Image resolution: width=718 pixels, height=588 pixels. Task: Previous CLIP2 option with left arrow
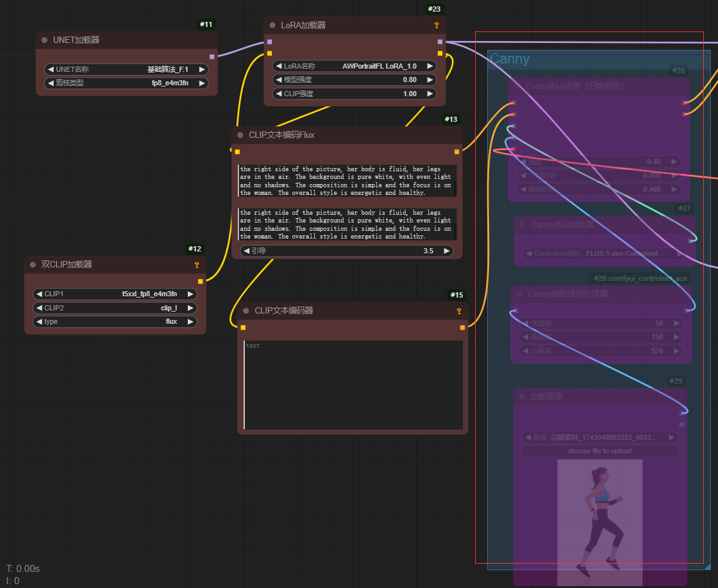coord(39,308)
